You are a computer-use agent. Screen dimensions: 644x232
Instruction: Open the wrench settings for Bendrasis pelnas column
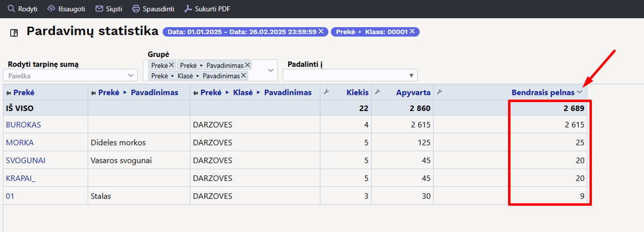click(440, 92)
